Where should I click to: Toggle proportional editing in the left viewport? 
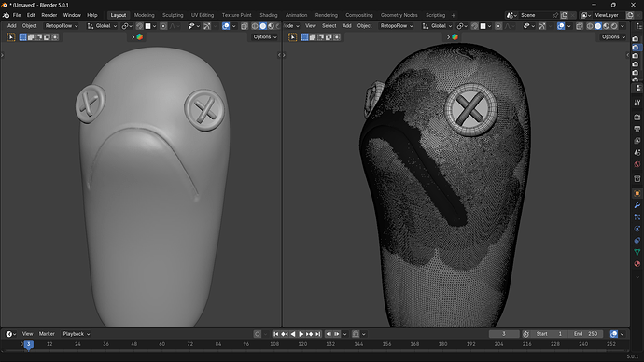tap(163, 26)
